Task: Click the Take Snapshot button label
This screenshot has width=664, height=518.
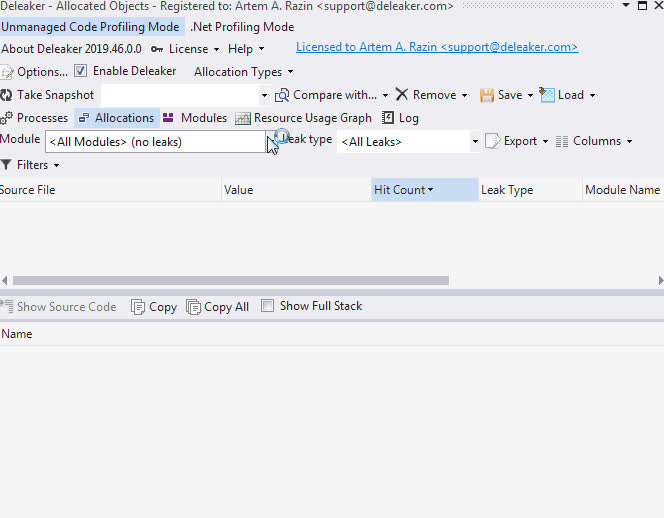Action: pos(55,95)
